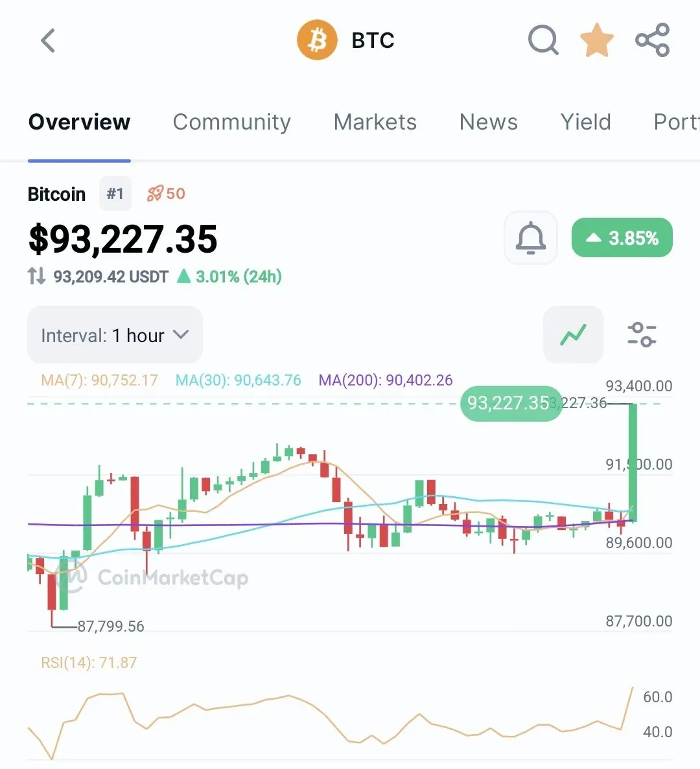Tap the share icon
The height and width of the screenshot is (769, 700).
pyautogui.click(x=652, y=40)
